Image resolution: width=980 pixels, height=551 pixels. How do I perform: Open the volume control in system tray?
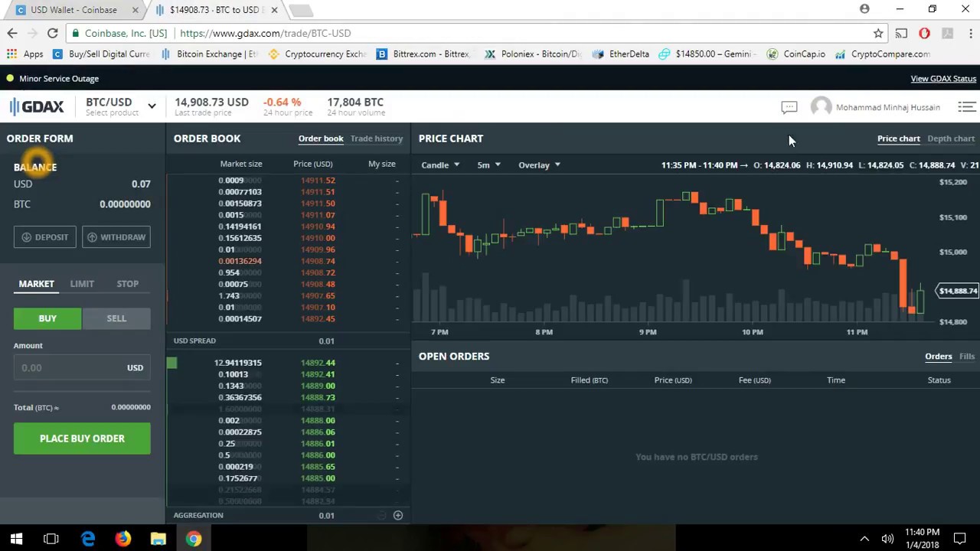[887, 539]
